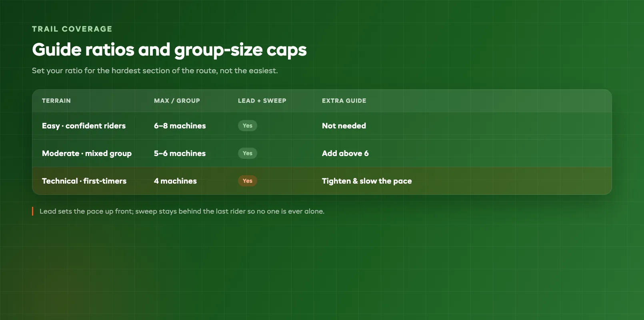This screenshot has width=644, height=320.
Task: Click the 4 machines cell
Action: [175, 181]
